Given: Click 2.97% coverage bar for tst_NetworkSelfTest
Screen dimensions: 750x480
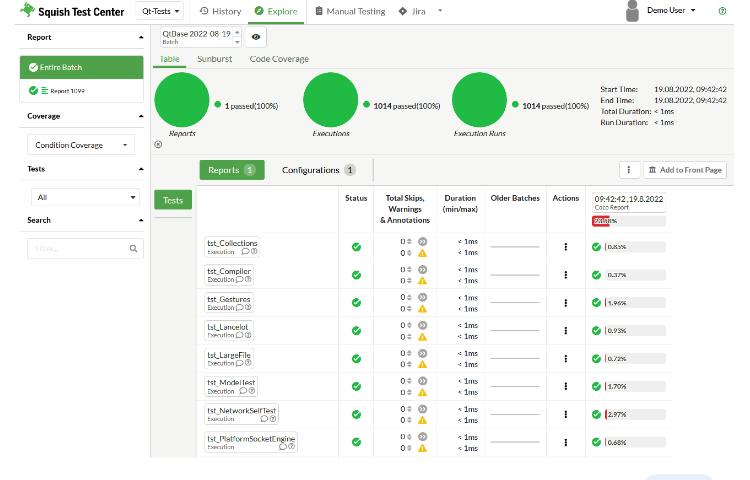Looking at the screenshot, I should click(635, 415).
